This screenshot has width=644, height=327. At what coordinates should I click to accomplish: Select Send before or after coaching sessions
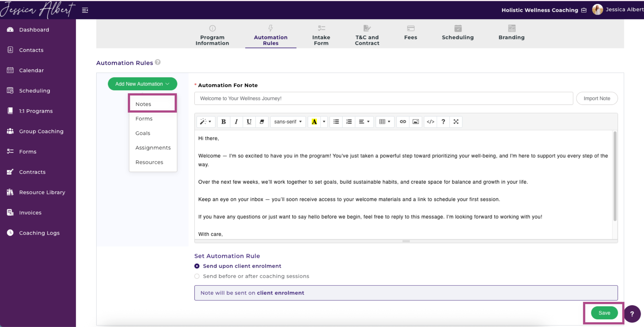197,276
